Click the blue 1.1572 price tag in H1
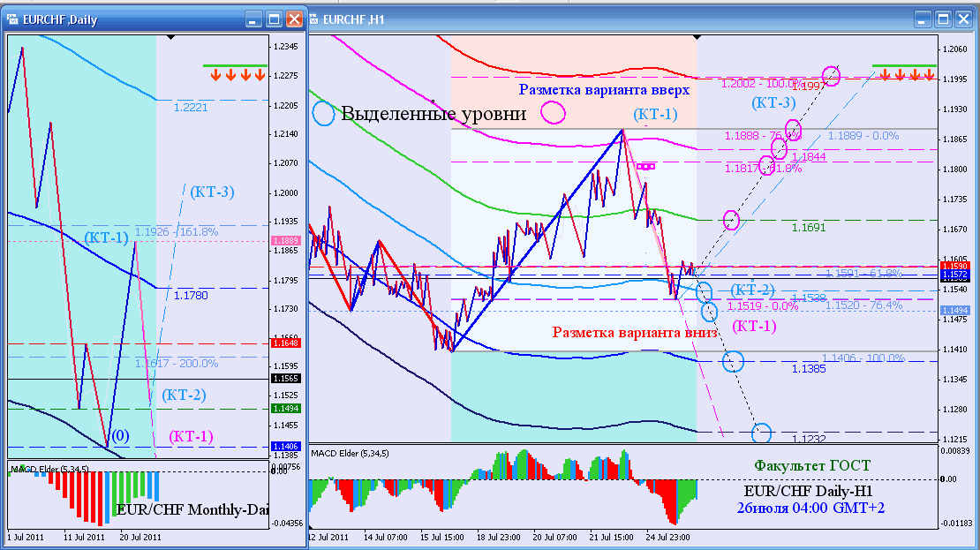Image resolution: width=980 pixels, height=550 pixels. coord(955,275)
